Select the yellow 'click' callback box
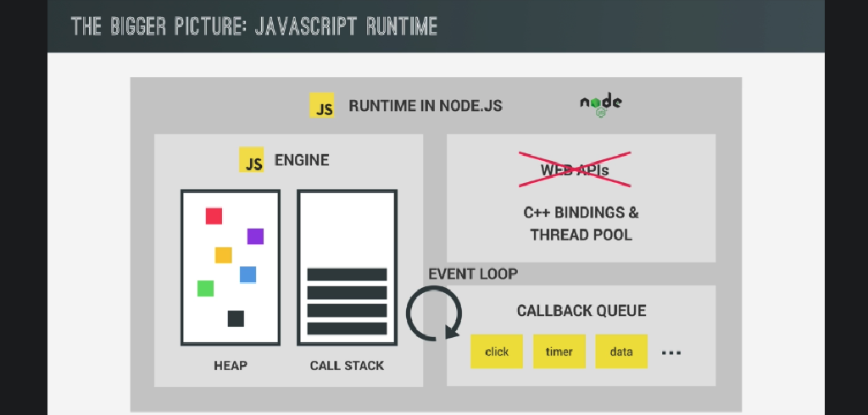Image resolution: width=868 pixels, height=415 pixels. [x=497, y=351]
